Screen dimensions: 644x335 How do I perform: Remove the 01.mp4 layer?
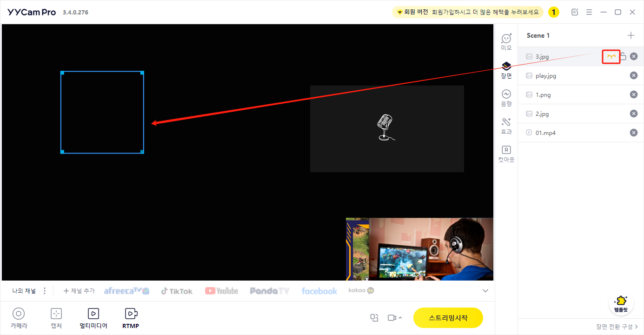(x=634, y=133)
